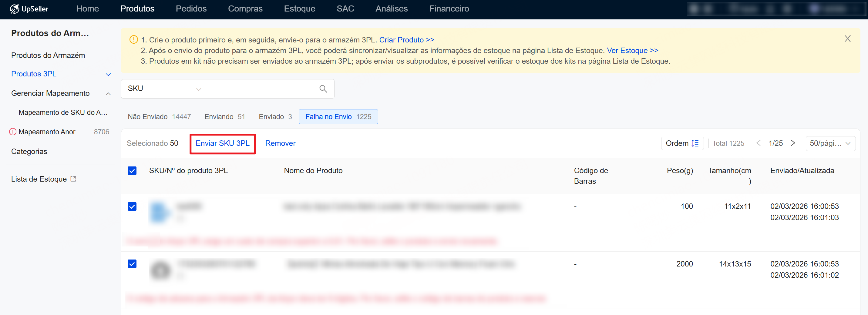Click the first product thumbnail image

coord(159,212)
